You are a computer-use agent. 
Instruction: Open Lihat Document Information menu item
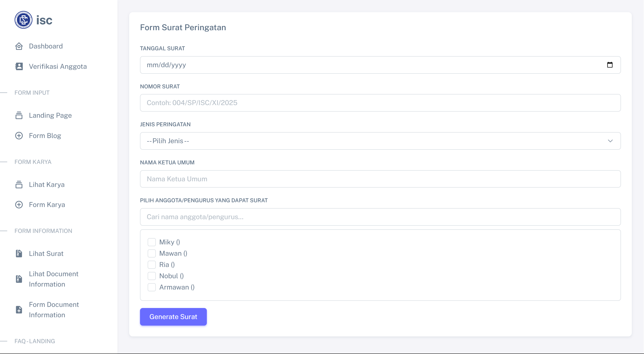54,279
